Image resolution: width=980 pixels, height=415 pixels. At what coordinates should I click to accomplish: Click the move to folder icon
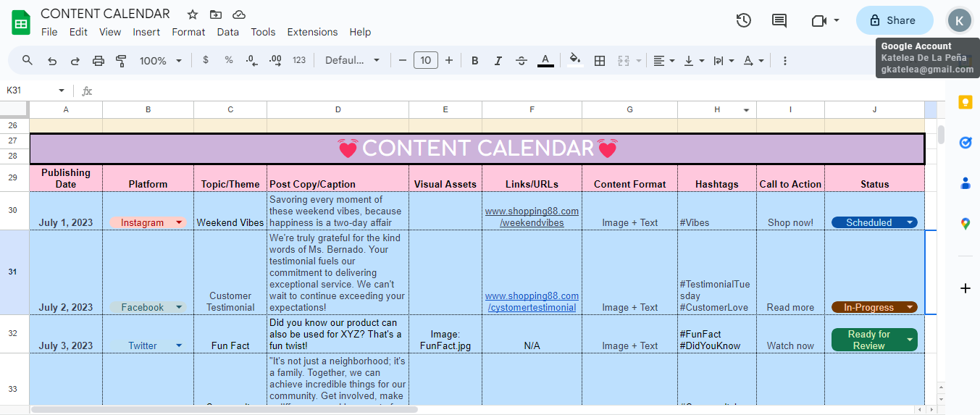click(x=216, y=14)
